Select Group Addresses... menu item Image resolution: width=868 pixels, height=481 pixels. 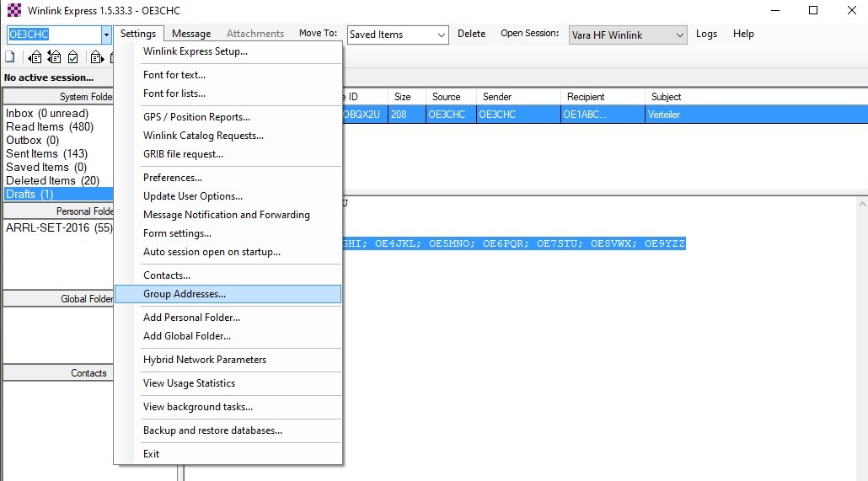point(228,294)
